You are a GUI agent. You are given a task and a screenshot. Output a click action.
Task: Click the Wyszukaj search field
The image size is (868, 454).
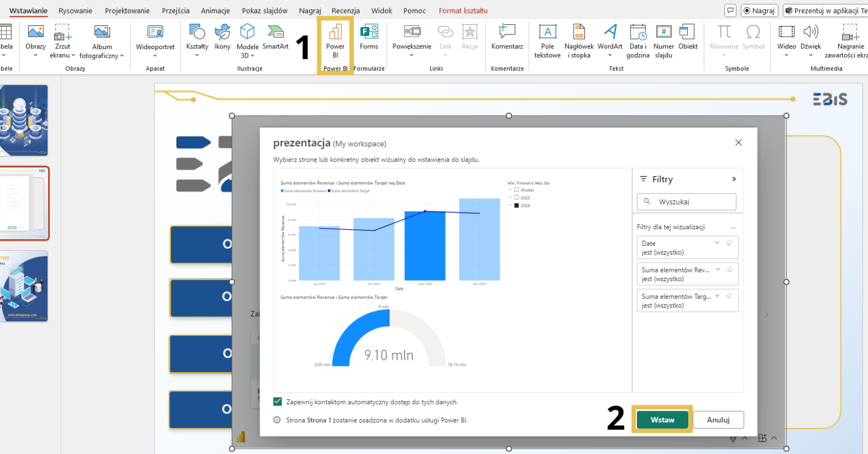tap(687, 202)
